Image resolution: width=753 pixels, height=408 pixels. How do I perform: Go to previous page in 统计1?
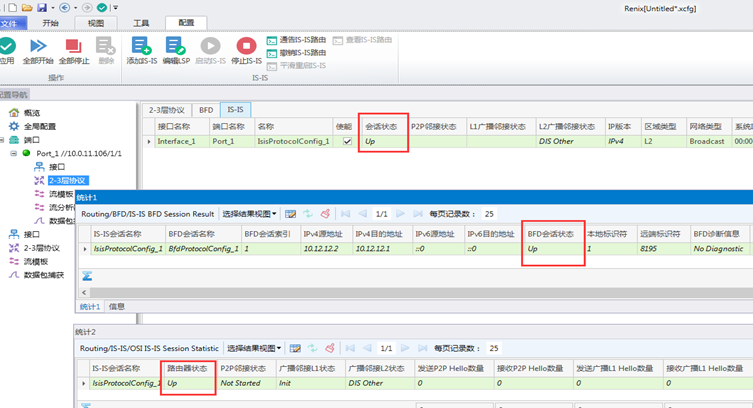click(x=363, y=214)
